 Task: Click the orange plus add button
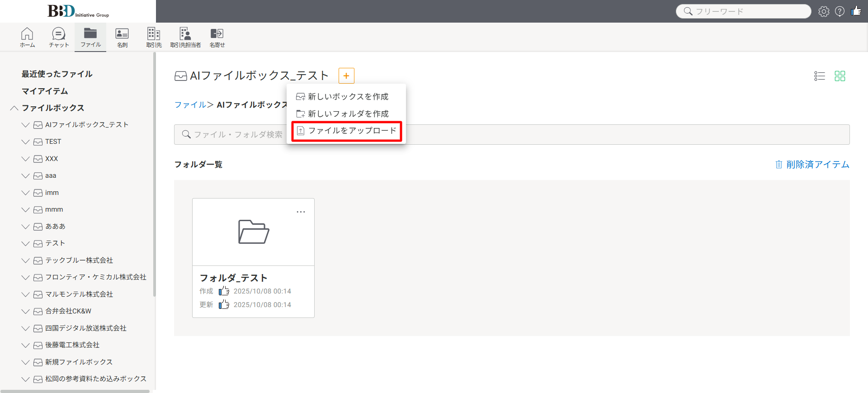pos(346,76)
